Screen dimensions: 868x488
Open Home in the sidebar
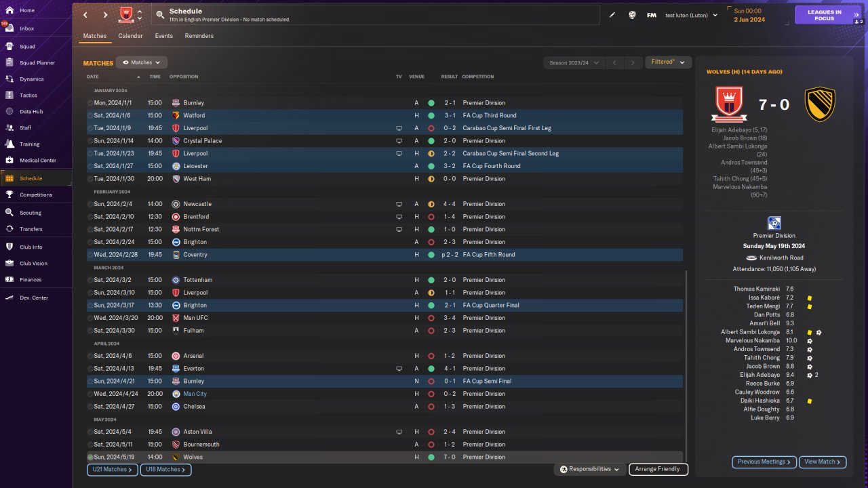coord(36,11)
